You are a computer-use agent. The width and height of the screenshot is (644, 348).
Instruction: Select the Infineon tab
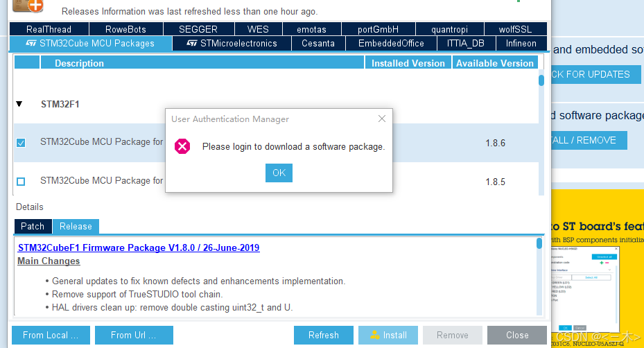pos(521,43)
